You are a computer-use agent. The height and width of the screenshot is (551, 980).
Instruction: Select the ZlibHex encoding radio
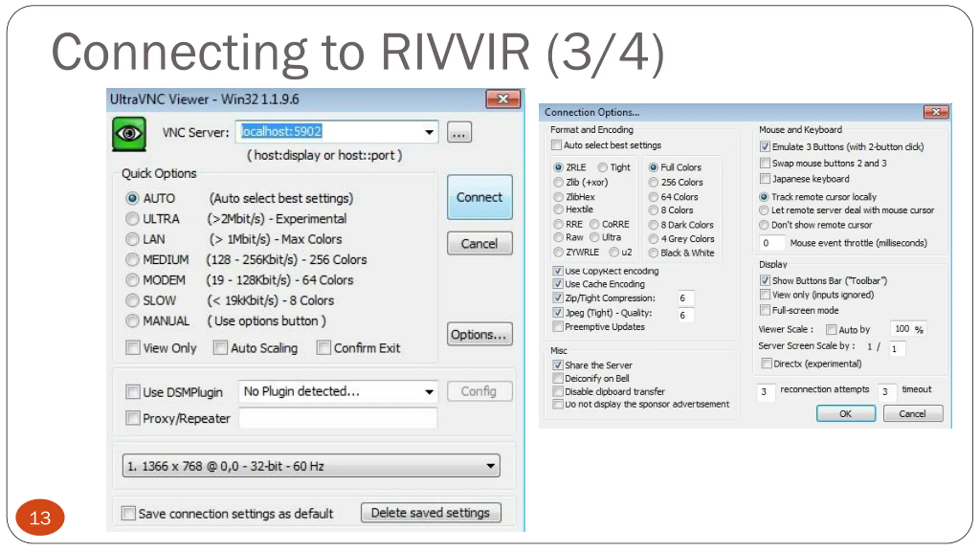558,197
